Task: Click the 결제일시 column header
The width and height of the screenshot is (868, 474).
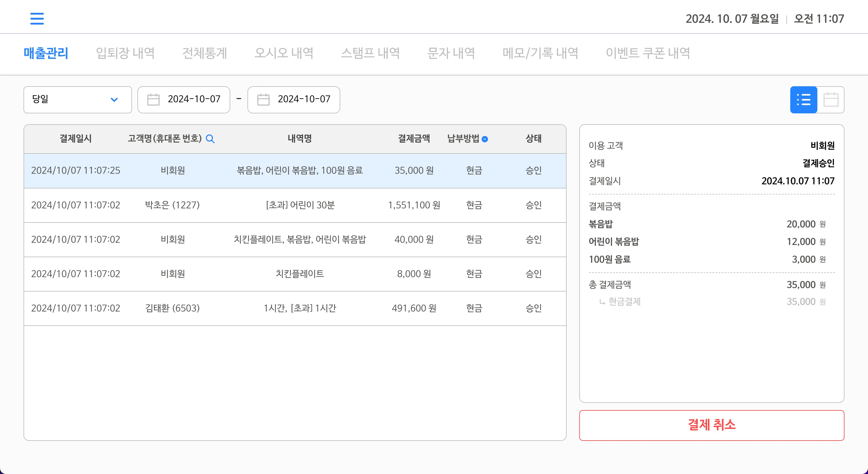Action: (75, 139)
